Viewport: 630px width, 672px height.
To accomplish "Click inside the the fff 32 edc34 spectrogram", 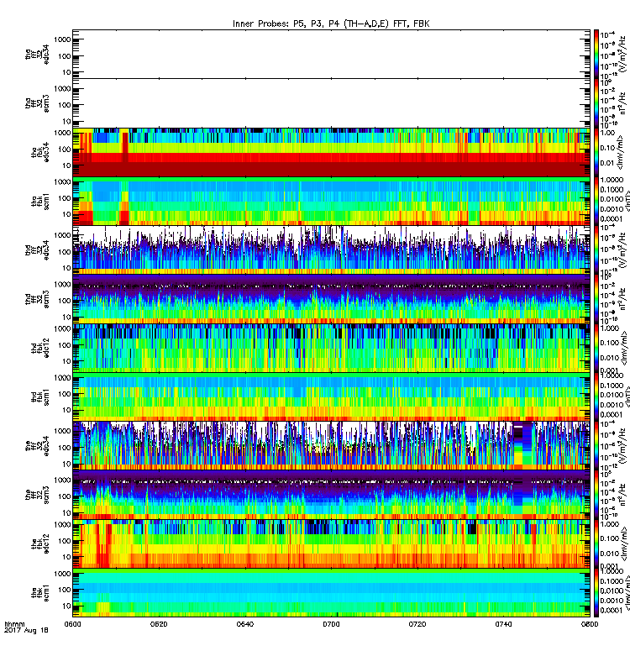I will (331, 446).
